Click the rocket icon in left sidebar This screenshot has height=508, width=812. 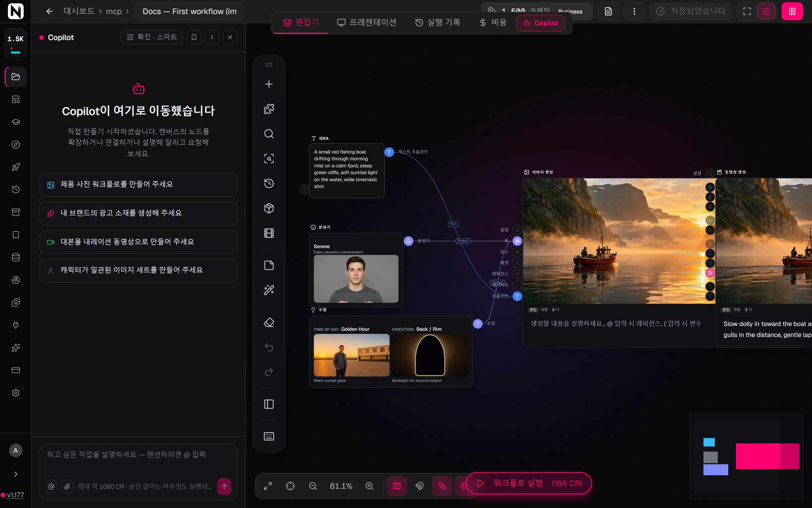tap(16, 167)
